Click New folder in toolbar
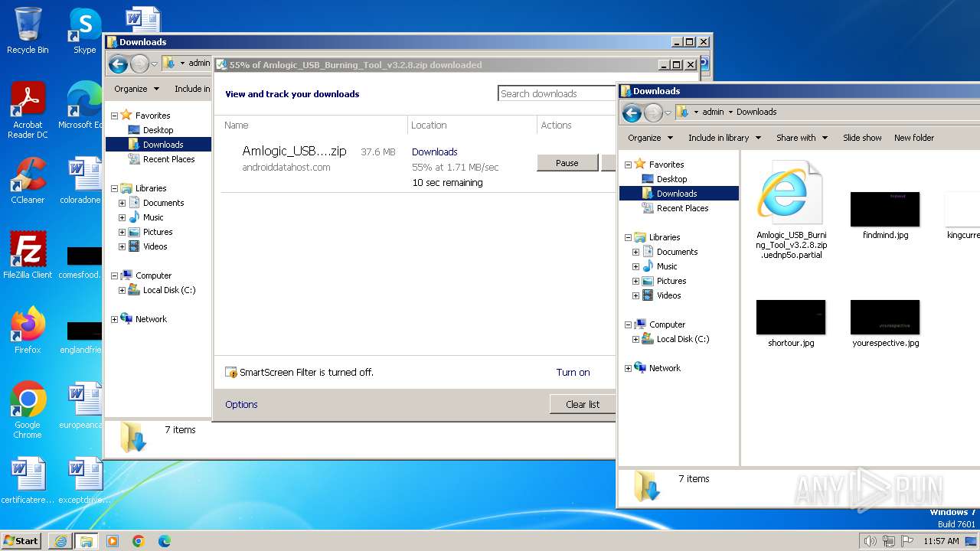Image resolution: width=980 pixels, height=551 pixels. (x=914, y=138)
